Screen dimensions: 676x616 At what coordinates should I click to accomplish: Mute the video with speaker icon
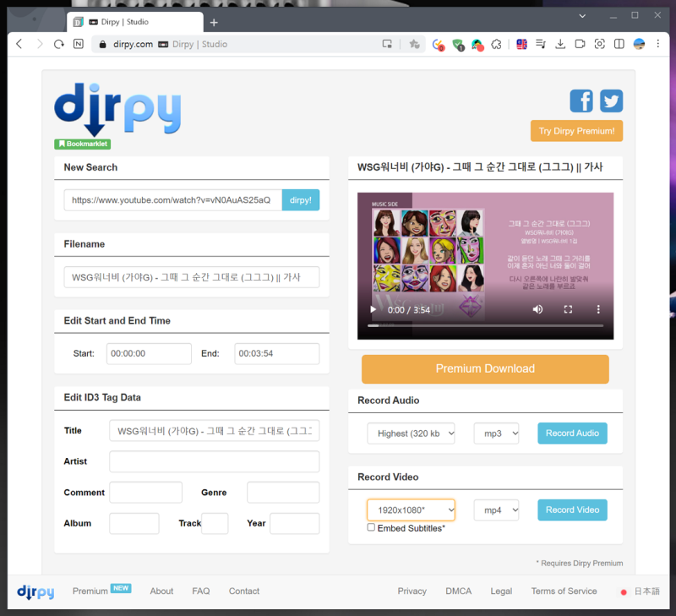click(x=537, y=309)
